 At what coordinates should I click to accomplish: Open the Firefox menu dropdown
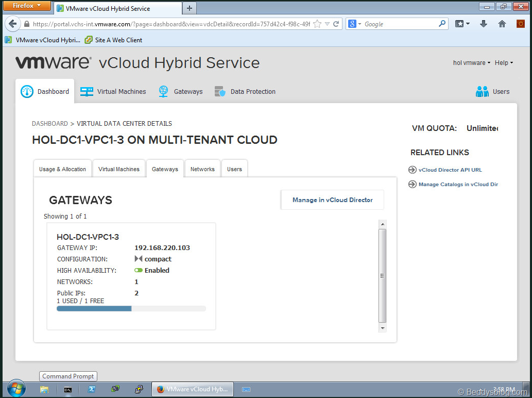pyautogui.click(x=27, y=6)
